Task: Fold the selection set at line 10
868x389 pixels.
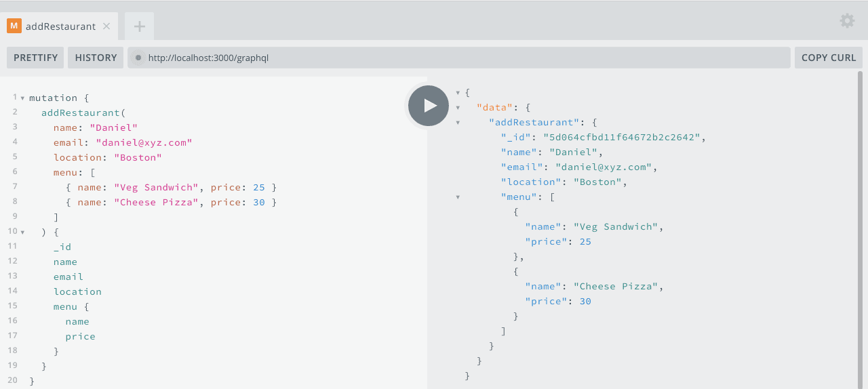Action: tap(22, 232)
